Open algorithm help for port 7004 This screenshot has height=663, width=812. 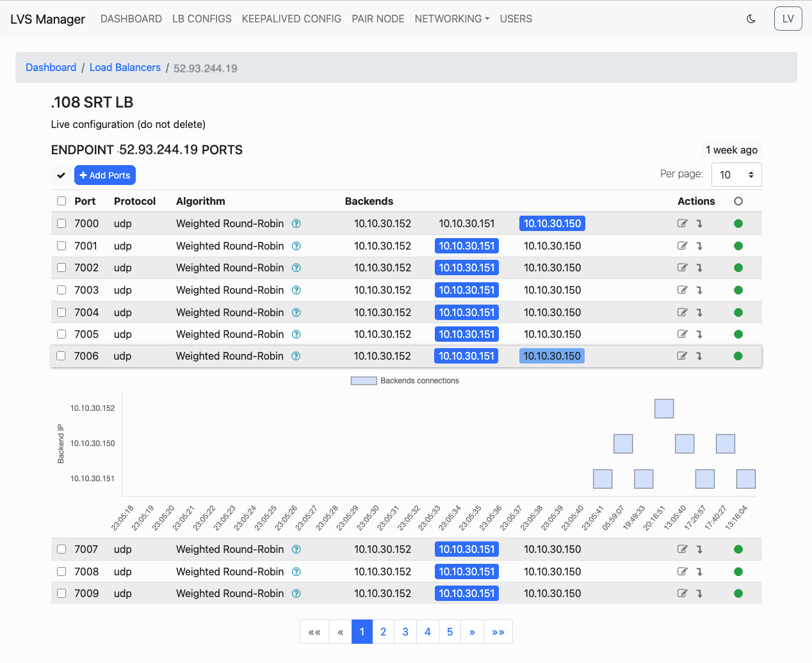click(296, 312)
